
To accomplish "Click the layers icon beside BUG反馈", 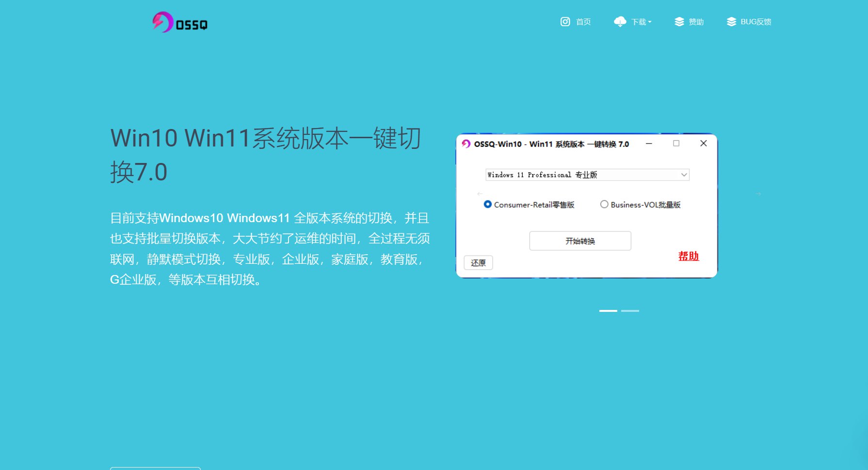I will click(x=731, y=22).
